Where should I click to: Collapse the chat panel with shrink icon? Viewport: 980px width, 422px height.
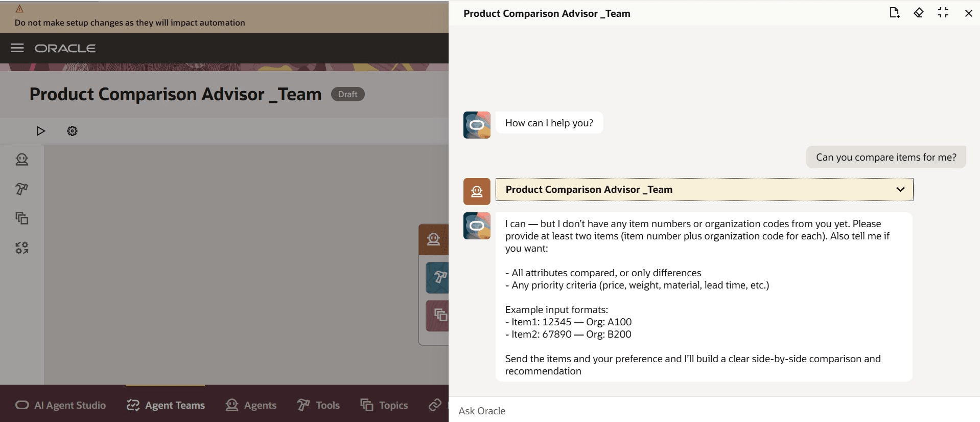tap(943, 13)
